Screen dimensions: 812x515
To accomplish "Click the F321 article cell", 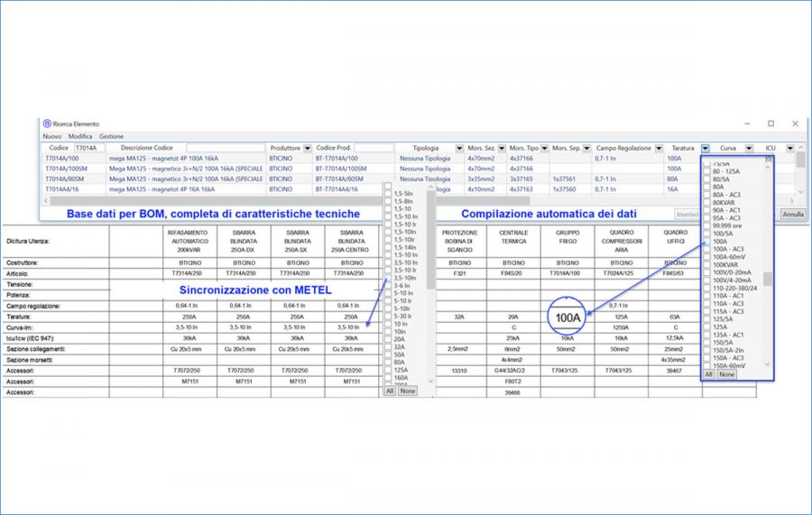I will coord(459,273).
